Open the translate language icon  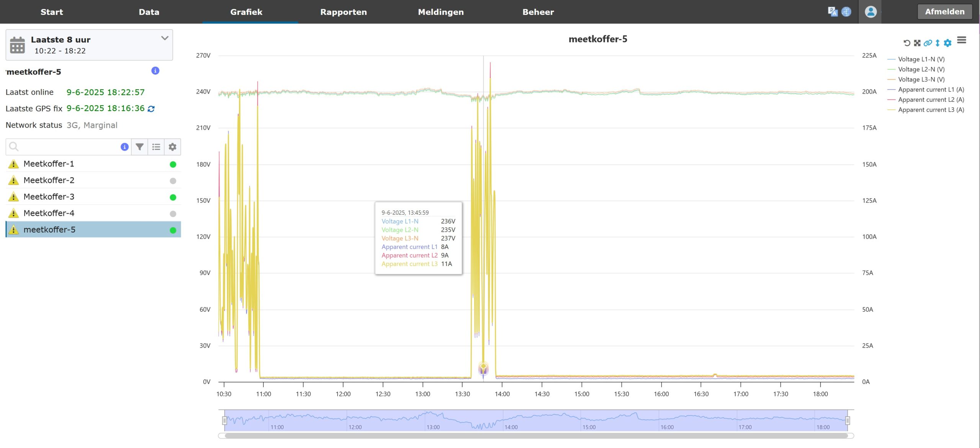click(832, 11)
